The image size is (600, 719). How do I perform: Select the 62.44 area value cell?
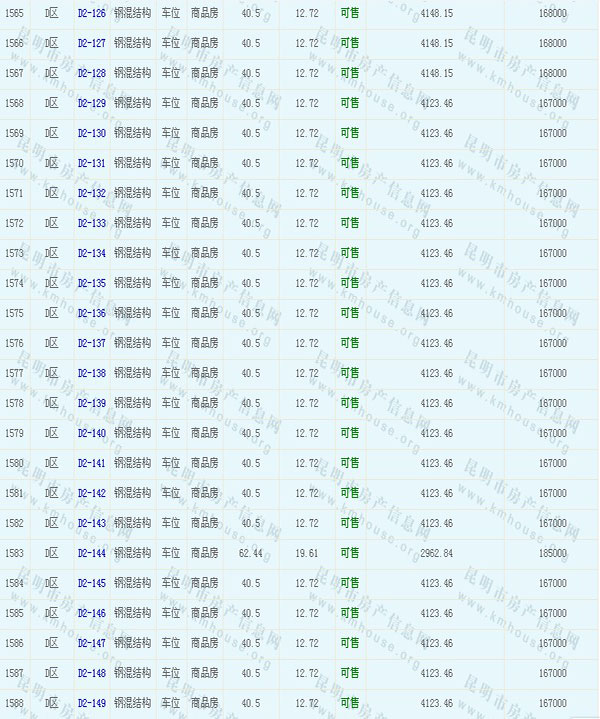tap(251, 554)
